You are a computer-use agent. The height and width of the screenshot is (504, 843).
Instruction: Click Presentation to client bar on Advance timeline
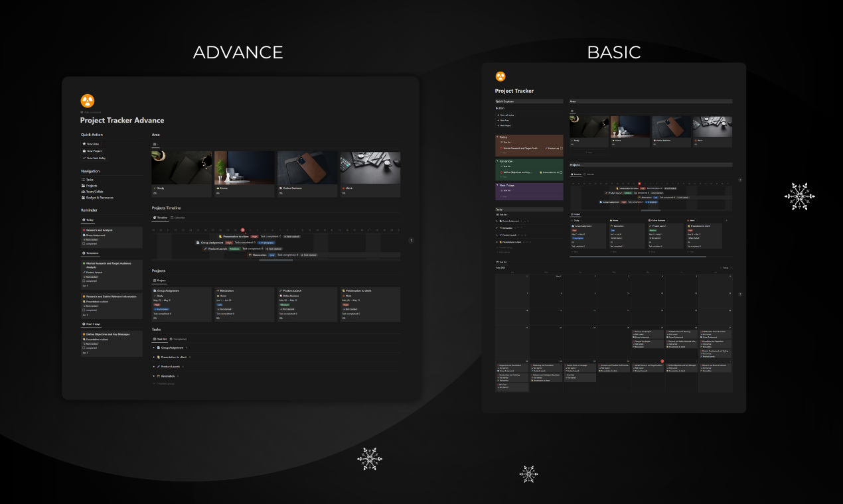259,236
